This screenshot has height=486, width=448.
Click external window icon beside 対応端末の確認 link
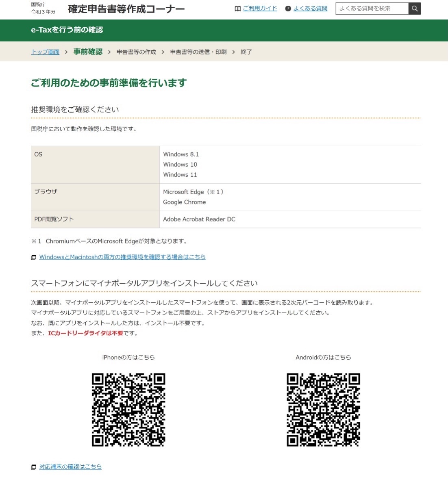click(33, 467)
